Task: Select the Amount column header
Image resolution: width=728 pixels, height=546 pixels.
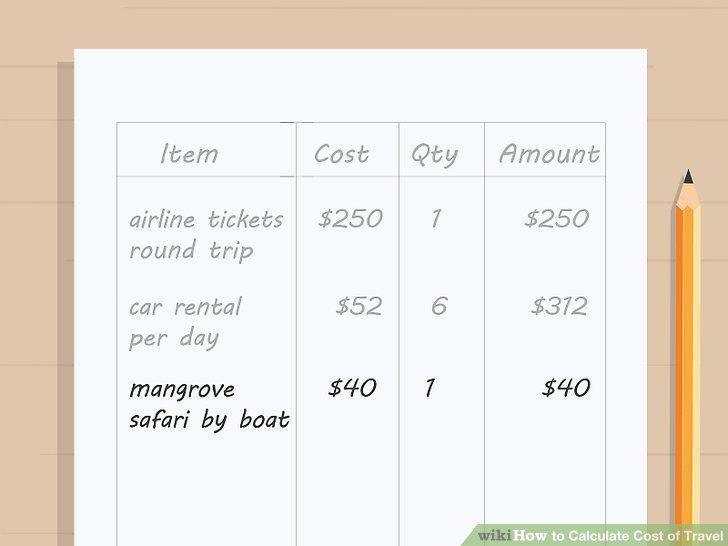Action: point(549,154)
